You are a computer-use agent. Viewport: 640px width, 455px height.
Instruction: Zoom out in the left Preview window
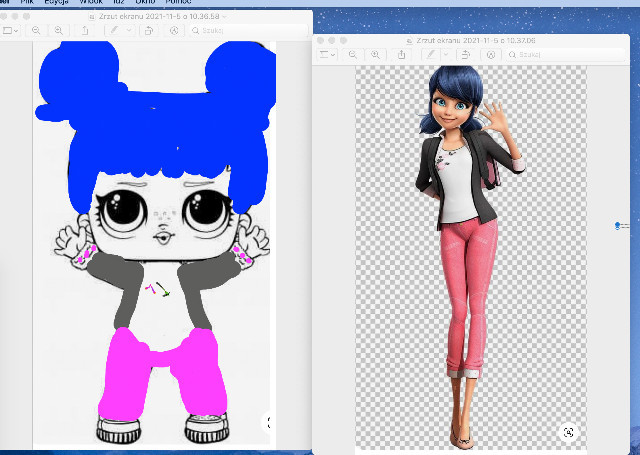[36, 31]
